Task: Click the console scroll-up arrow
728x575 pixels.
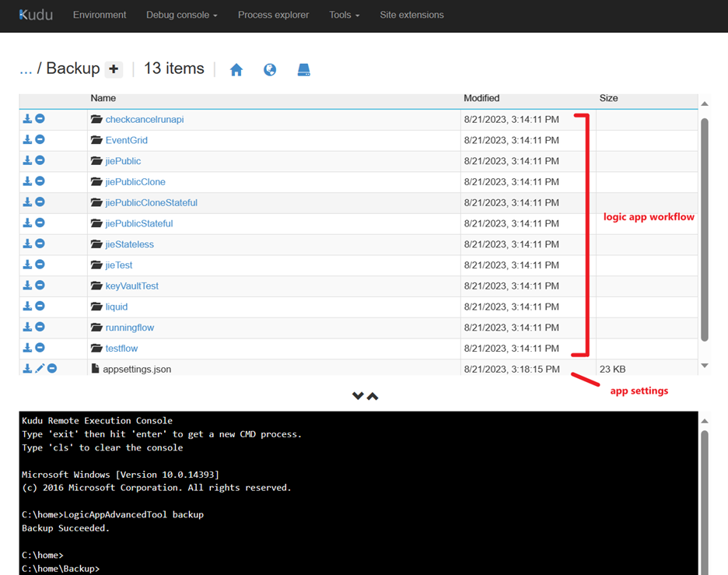Action: pyautogui.click(x=705, y=421)
